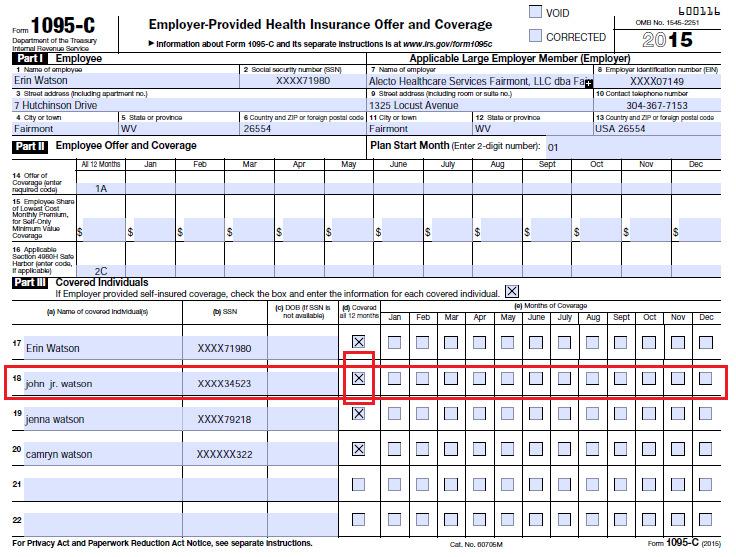Check Aug coverage box for jenna watson

(x=592, y=413)
